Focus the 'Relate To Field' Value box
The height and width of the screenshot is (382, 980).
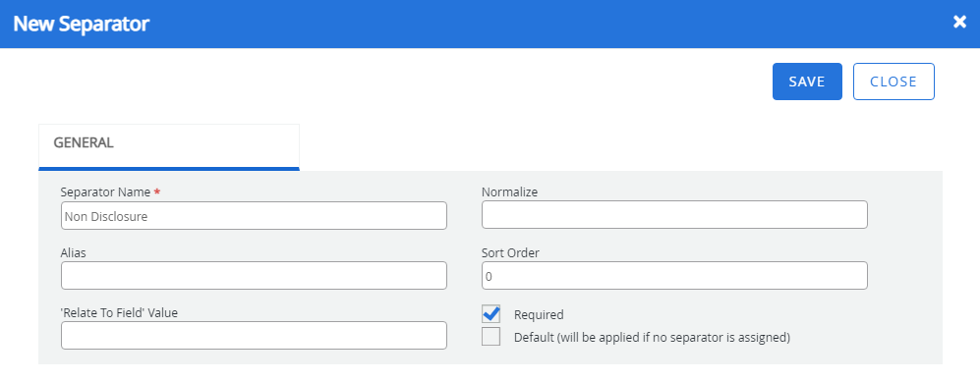pos(254,335)
